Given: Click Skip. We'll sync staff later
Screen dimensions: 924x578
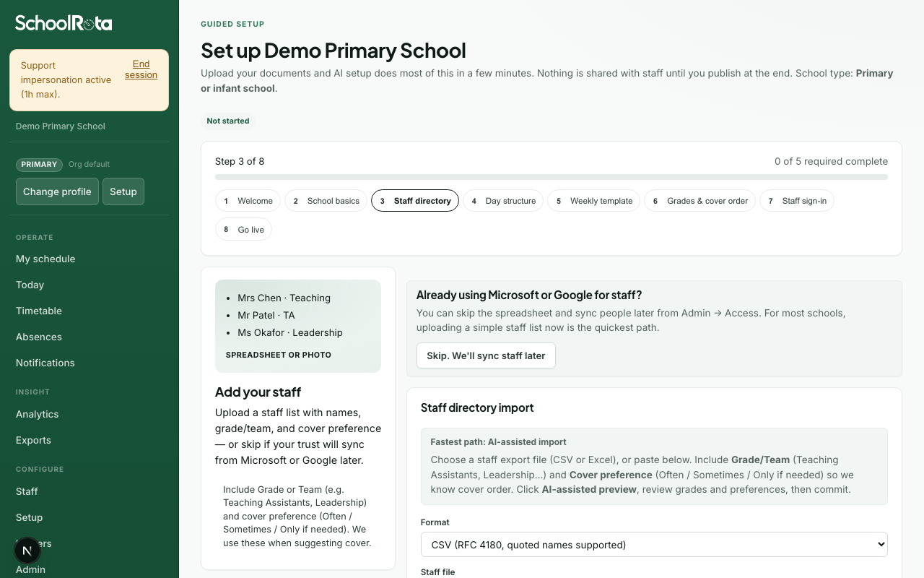Looking at the screenshot, I should point(486,355).
